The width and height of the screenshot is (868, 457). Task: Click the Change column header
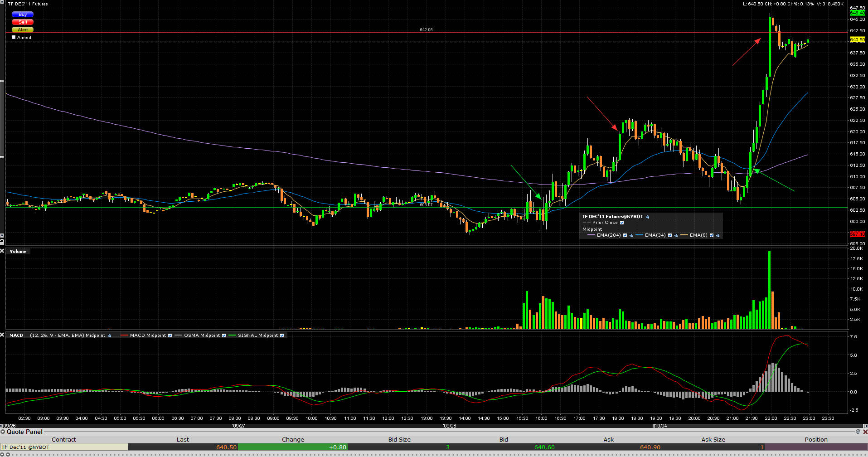(x=293, y=439)
